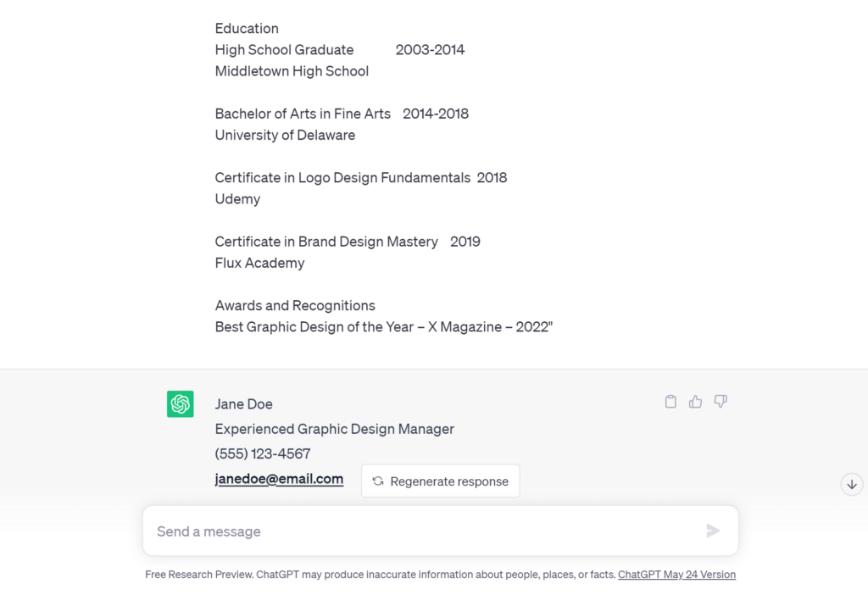Click the 'Jane Doe' name text

click(x=243, y=404)
